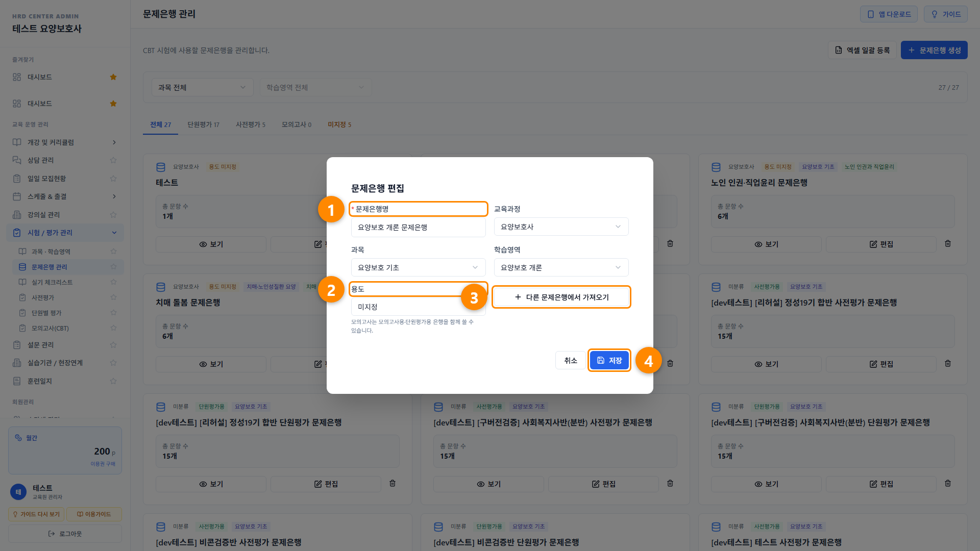Click 가이드 다시 보기 button

pyautogui.click(x=36, y=514)
